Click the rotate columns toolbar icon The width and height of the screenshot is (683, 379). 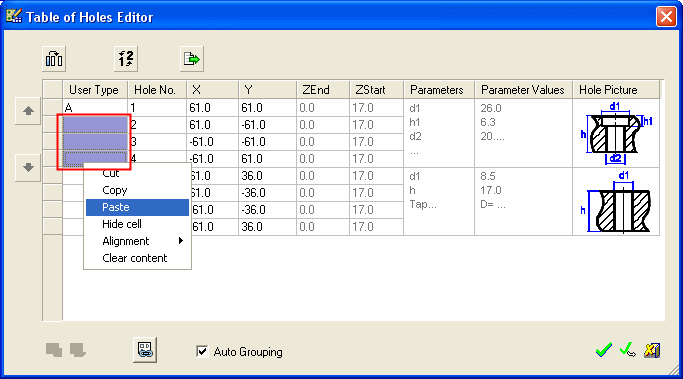[54, 59]
